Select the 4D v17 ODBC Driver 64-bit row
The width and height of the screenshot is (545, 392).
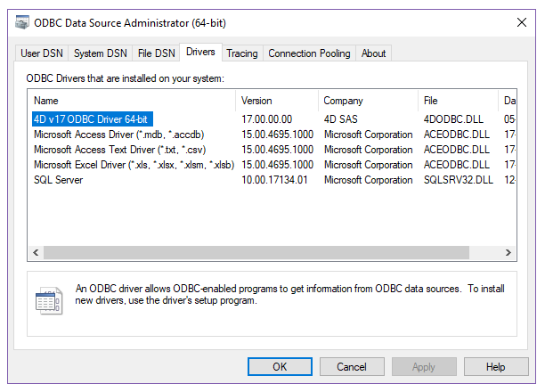tap(92, 119)
